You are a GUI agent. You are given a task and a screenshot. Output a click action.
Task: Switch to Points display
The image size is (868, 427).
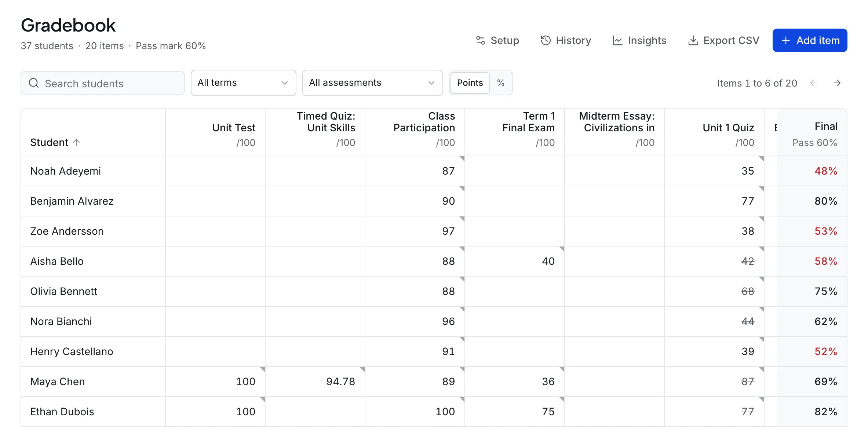click(470, 83)
